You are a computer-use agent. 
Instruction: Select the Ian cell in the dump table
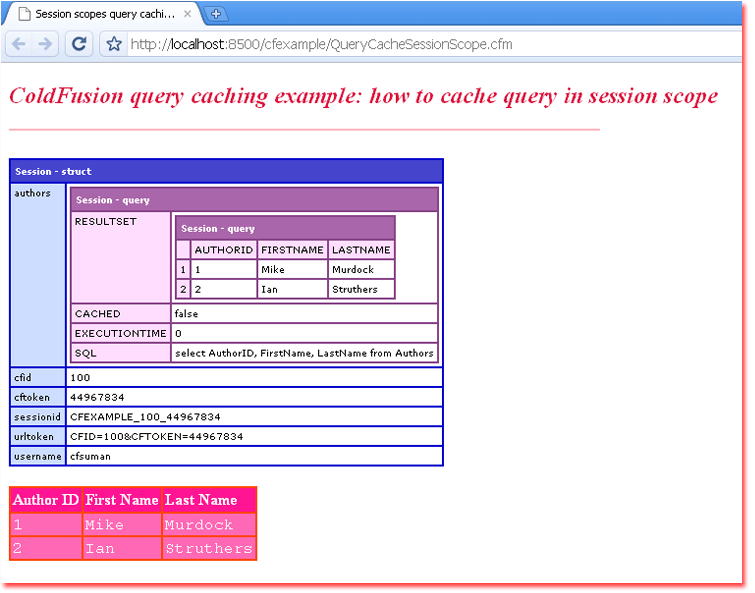click(x=292, y=289)
